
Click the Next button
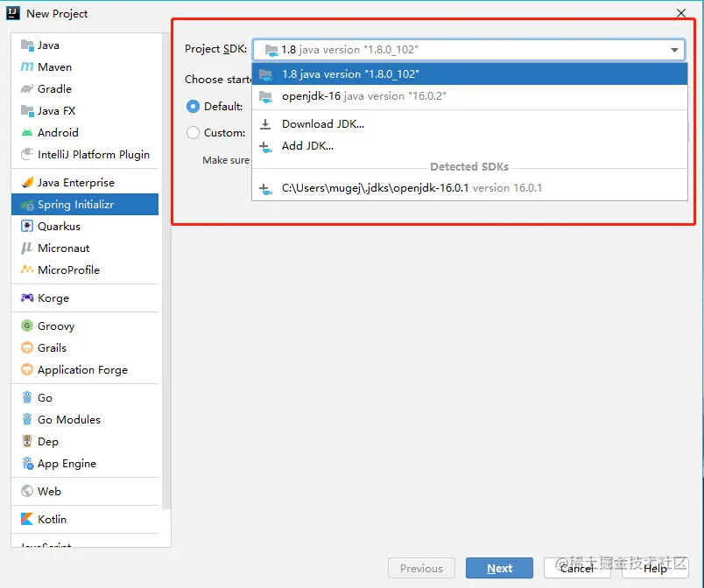click(x=499, y=568)
